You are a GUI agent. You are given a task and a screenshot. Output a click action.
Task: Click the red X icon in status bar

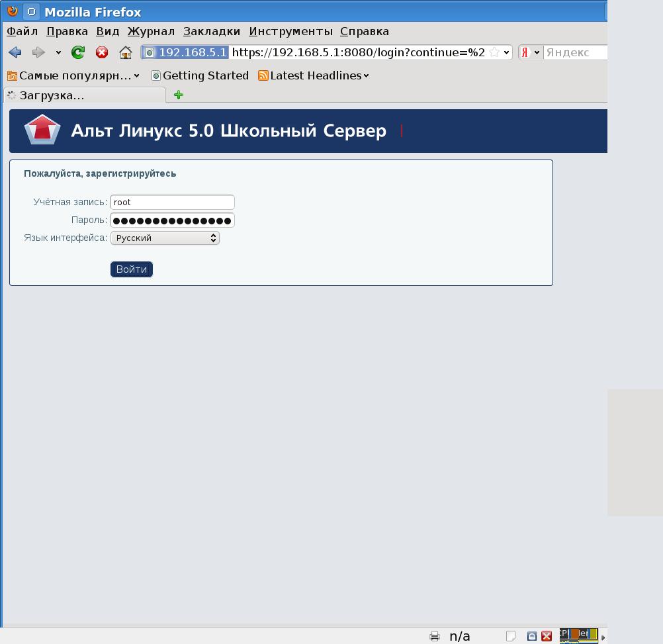point(547,636)
